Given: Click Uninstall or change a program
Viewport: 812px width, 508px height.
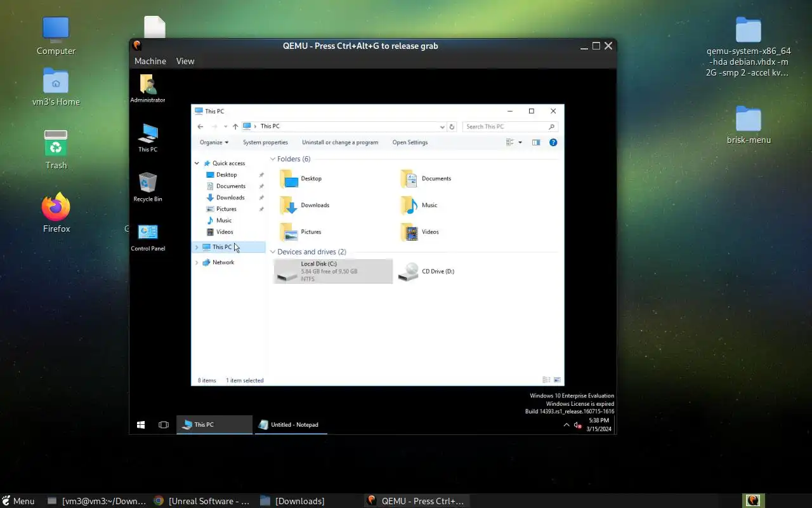Looking at the screenshot, I should click(x=340, y=142).
